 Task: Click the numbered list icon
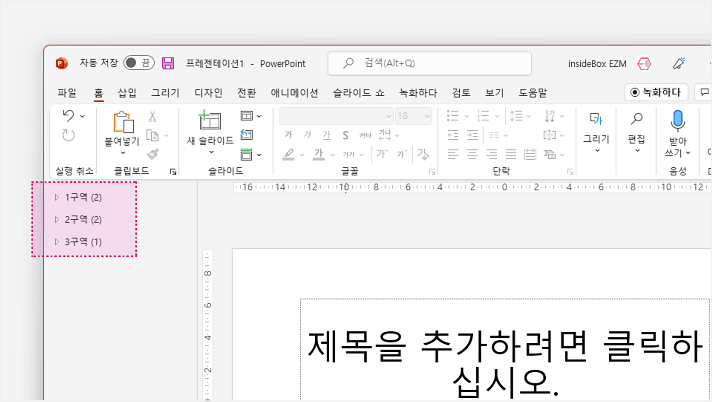coord(483,116)
